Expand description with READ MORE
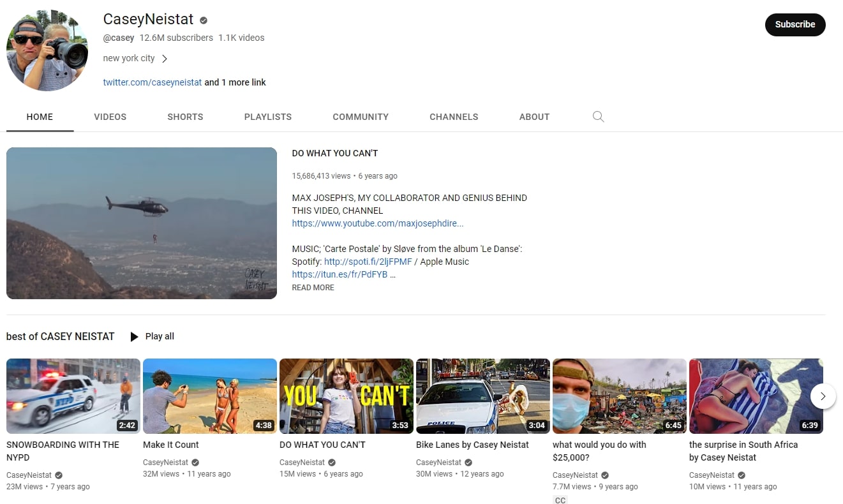Screen dimensions: 843x504 coord(313,288)
